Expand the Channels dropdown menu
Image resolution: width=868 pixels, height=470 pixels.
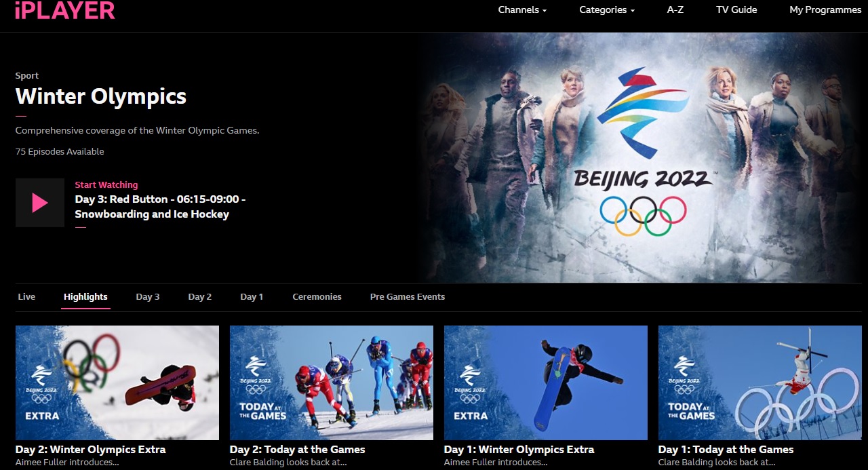522,9
